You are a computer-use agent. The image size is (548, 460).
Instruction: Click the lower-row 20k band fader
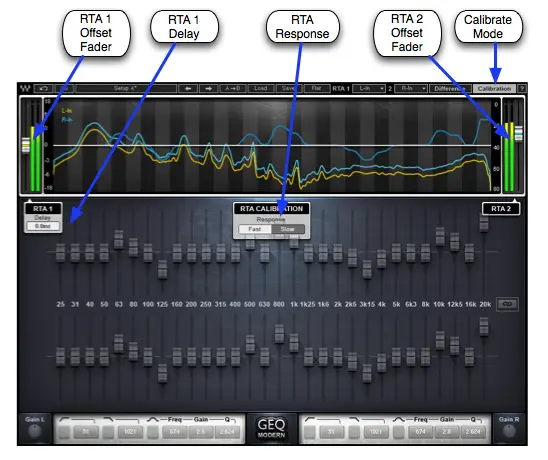click(484, 327)
